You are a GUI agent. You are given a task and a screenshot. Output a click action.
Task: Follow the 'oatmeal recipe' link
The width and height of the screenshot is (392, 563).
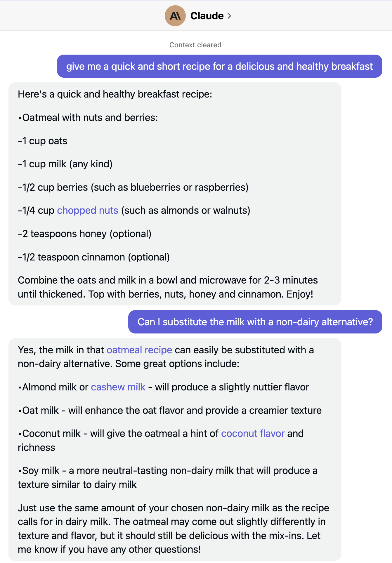(139, 350)
